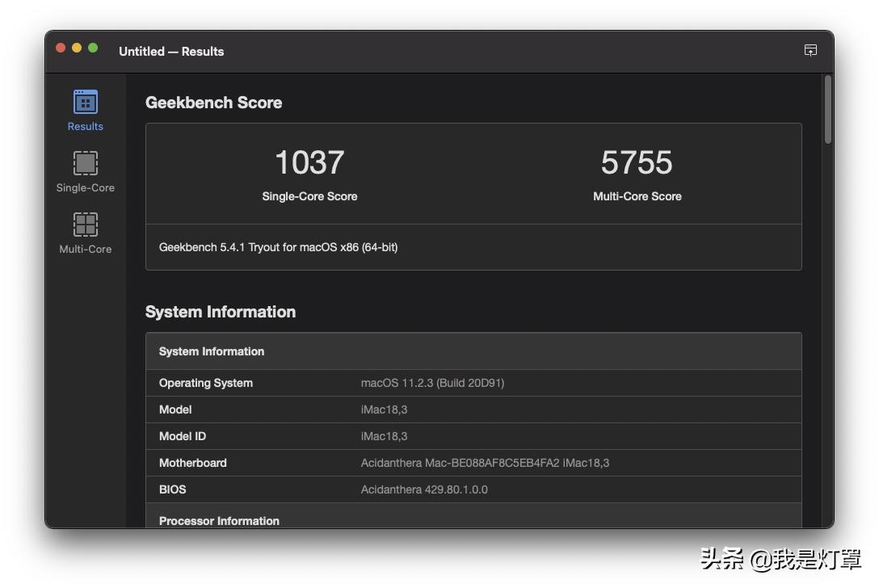Viewport: 879px width, 588px height.
Task: Click the Multi-Core Score value 5755
Action: coord(637,163)
